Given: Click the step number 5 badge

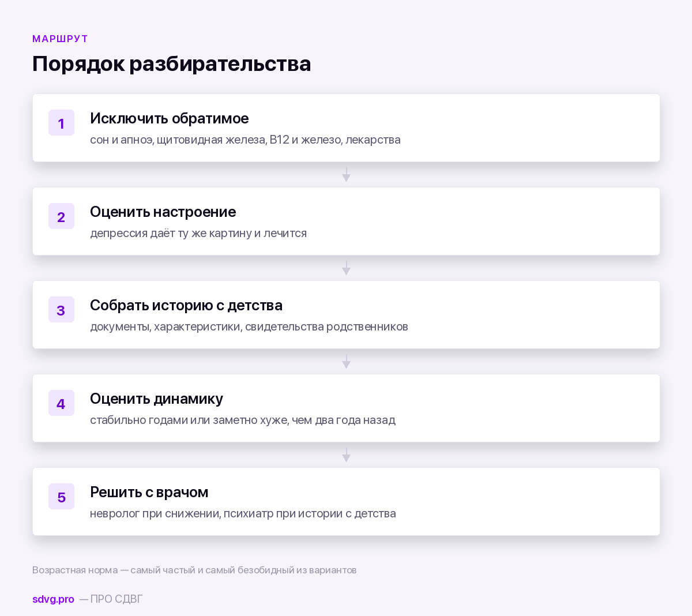Looking at the screenshot, I should click(x=61, y=497).
